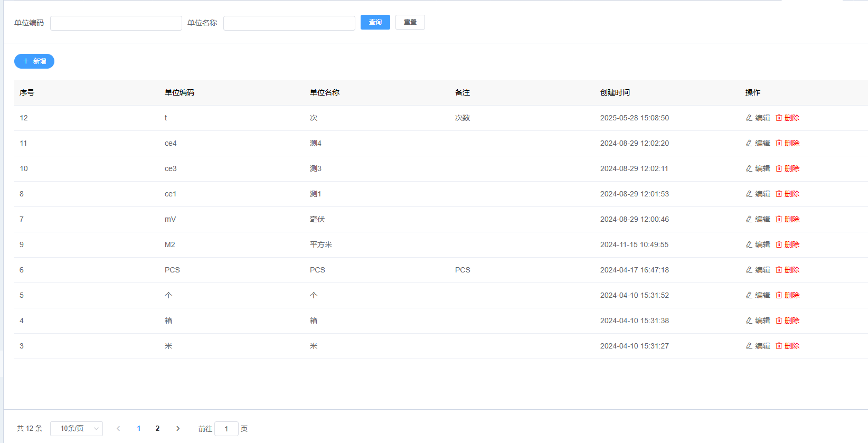Click the 测4 unit name cell
The image size is (868, 443).
(316, 143)
